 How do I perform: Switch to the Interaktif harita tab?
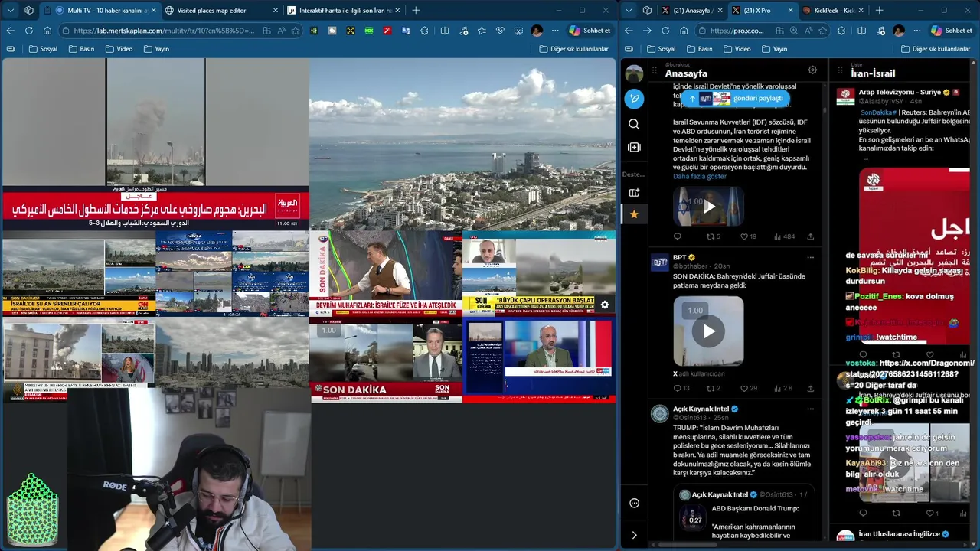click(x=345, y=11)
